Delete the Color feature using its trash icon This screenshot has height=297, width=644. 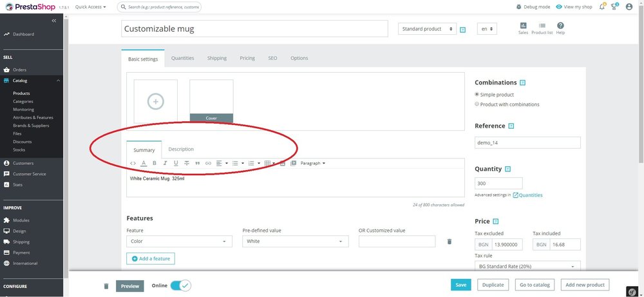(450, 242)
